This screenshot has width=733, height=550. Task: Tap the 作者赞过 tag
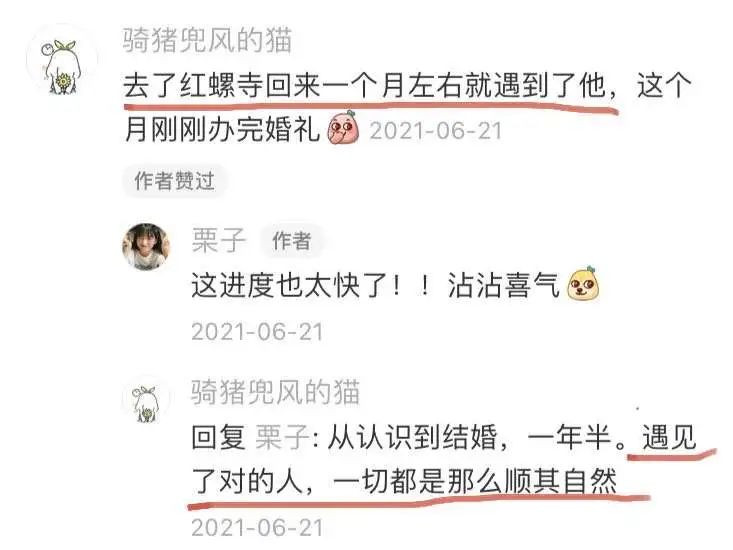174,181
